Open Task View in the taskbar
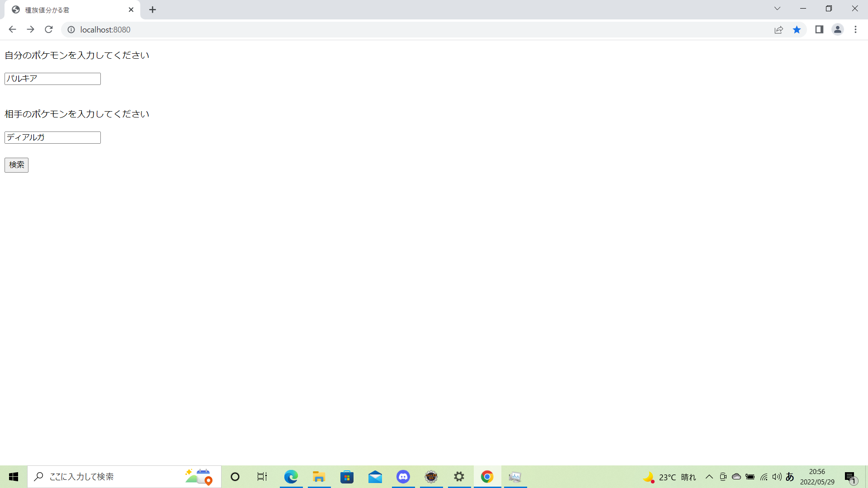 click(x=262, y=477)
